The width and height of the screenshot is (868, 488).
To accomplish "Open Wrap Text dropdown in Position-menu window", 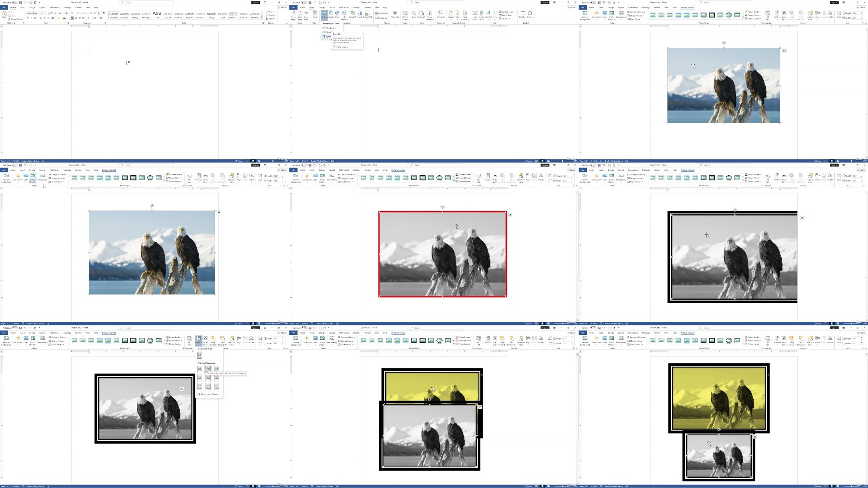I will [x=205, y=341].
